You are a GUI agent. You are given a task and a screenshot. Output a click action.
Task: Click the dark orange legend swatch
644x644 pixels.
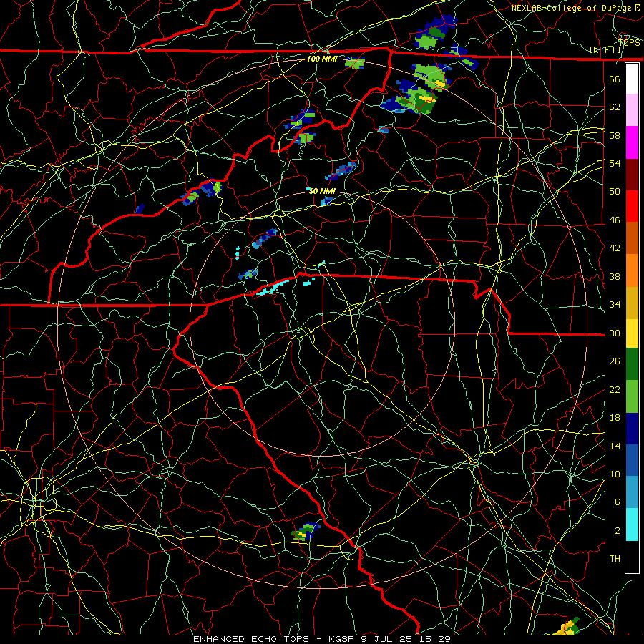point(632,238)
